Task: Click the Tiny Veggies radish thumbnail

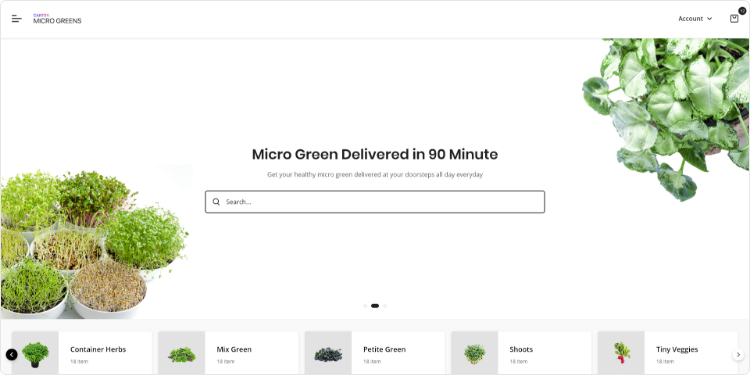Action: 621,353
